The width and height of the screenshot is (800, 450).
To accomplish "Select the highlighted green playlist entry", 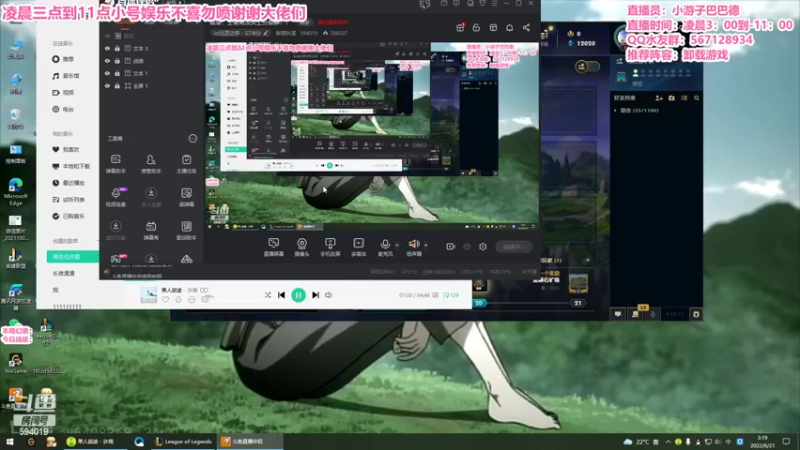I will pos(72,257).
